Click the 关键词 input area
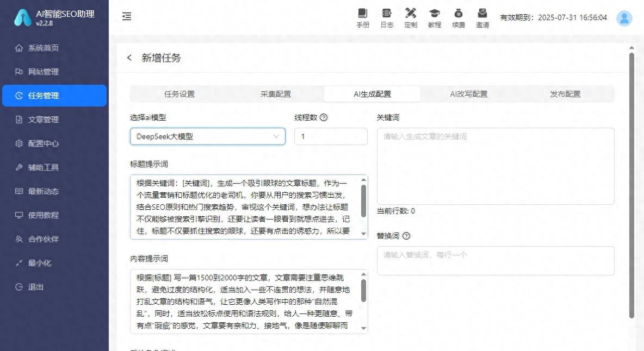Image resolution: width=644 pixels, height=351 pixels. tap(496, 166)
